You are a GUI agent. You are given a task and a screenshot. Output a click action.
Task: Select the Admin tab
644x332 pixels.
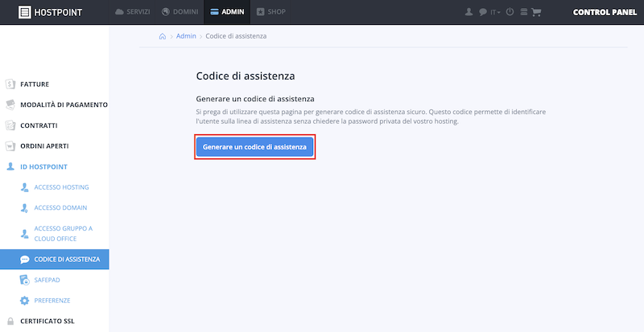(x=227, y=12)
